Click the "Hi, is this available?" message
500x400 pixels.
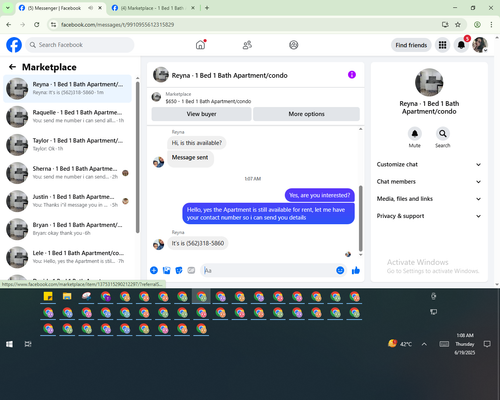(197, 143)
